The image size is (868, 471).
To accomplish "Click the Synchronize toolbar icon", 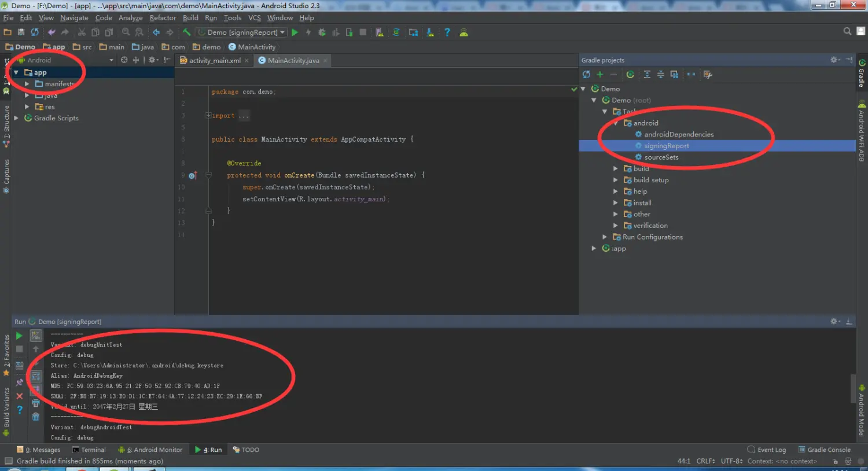I will tap(35, 32).
